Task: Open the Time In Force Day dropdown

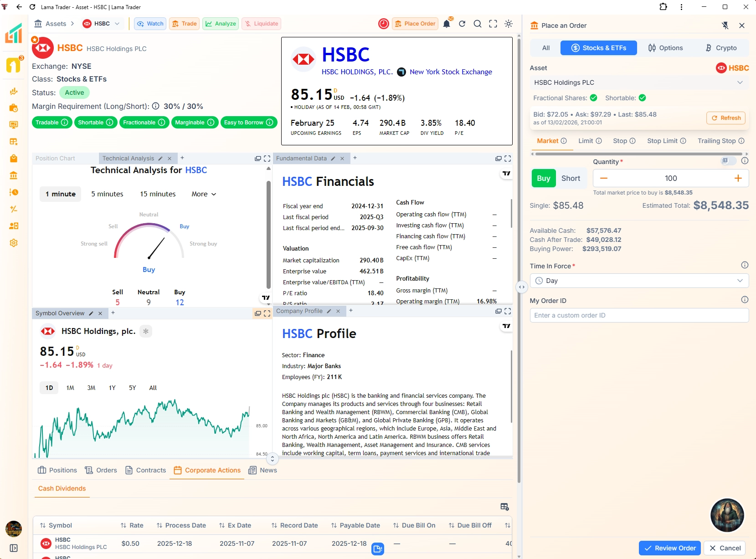Action: 639,281
